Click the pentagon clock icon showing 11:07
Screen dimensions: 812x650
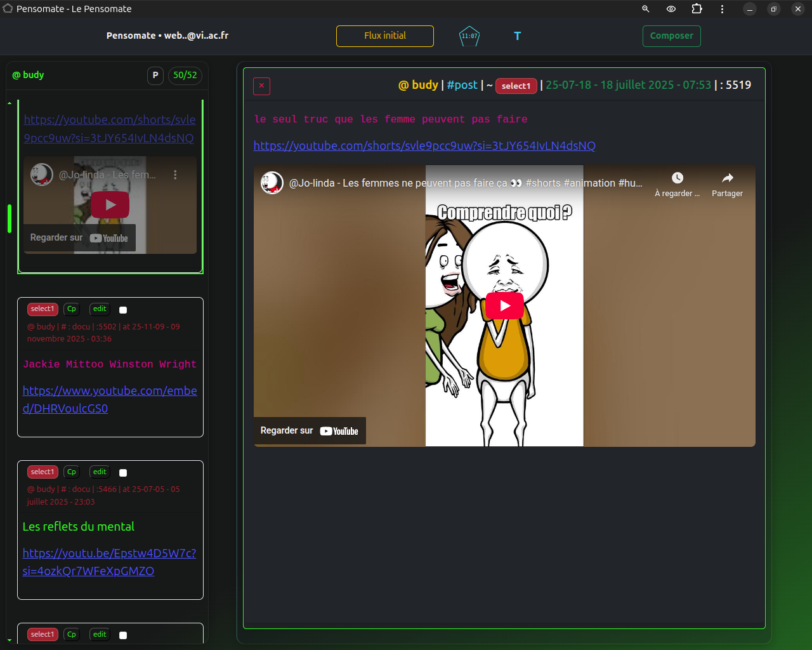[469, 36]
